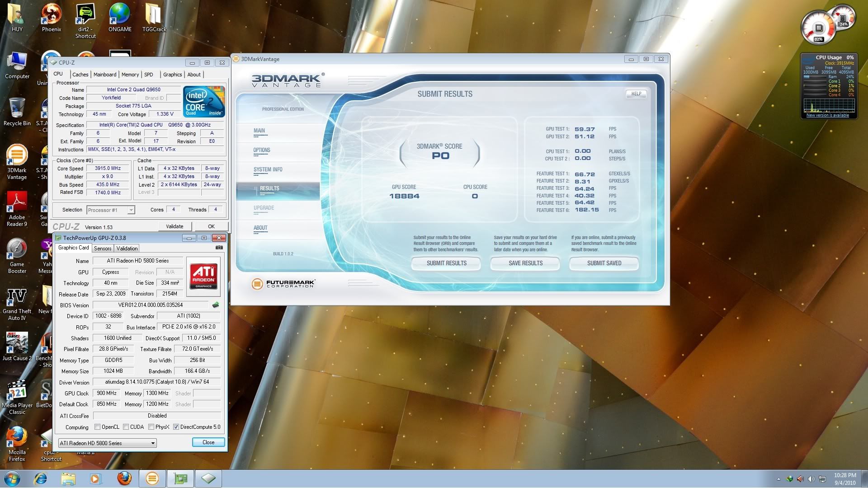The image size is (868, 488).
Task: Click the clock date in the taskbar
Action: pyautogui.click(x=845, y=483)
